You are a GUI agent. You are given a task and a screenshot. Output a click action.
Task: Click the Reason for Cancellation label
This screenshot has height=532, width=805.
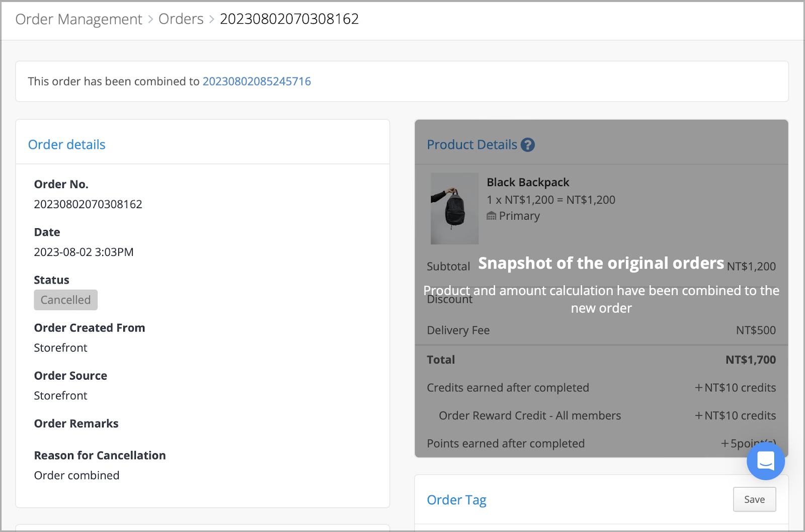point(100,456)
